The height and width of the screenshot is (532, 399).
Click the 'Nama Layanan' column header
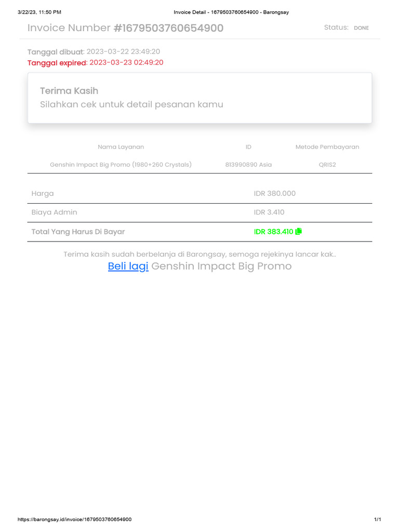coord(121,147)
